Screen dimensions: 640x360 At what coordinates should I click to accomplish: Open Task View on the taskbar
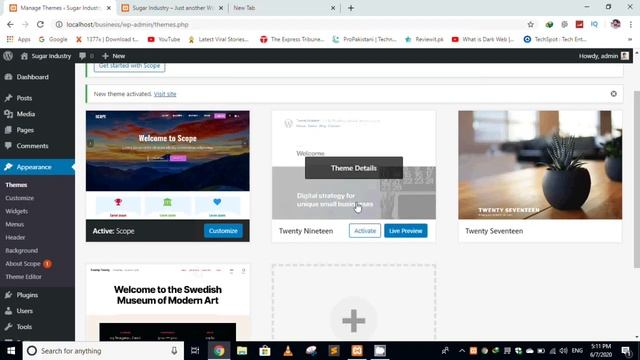pyautogui.click(x=195, y=351)
